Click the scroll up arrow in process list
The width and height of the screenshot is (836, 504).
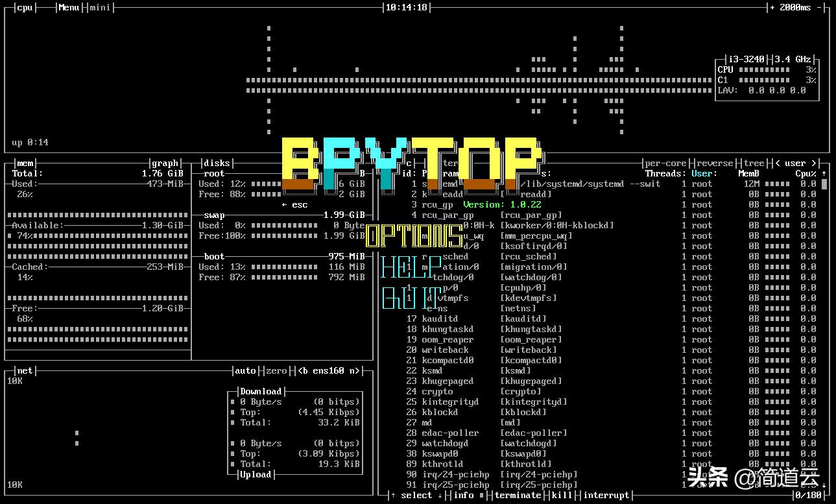(824, 174)
